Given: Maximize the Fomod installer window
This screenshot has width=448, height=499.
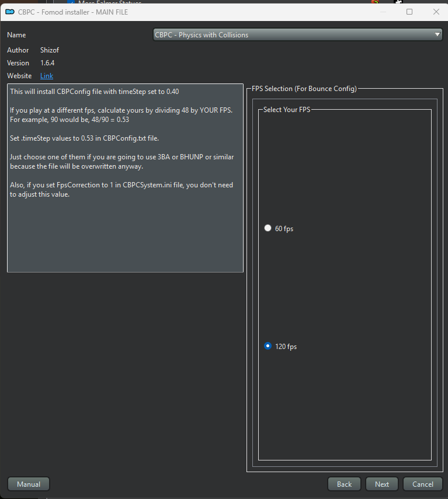Looking at the screenshot, I should click(409, 12).
